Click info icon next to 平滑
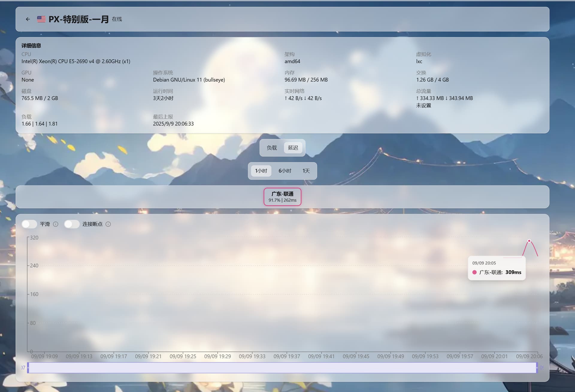The image size is (575, 392). (56, 224)
